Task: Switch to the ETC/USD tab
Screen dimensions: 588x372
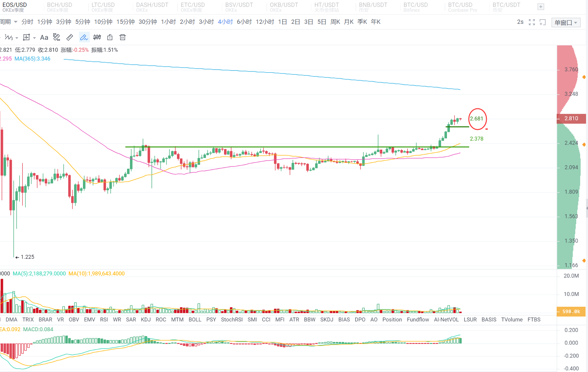Action: 193,7
